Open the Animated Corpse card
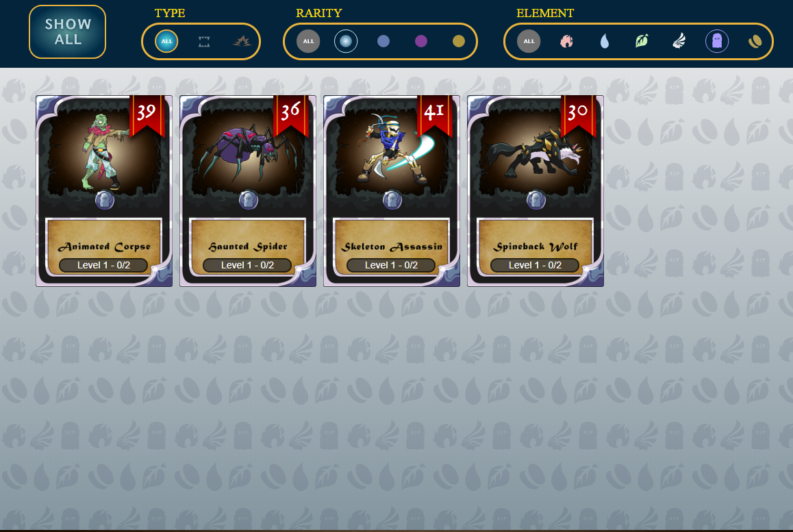The image size is (793, 532). [104, 191]
